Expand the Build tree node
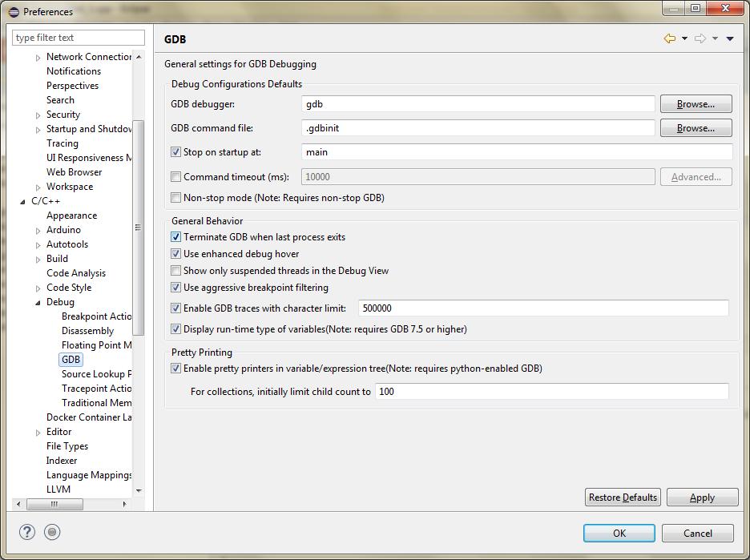This screenshot has width=750, height=560. tap(38, 260)
